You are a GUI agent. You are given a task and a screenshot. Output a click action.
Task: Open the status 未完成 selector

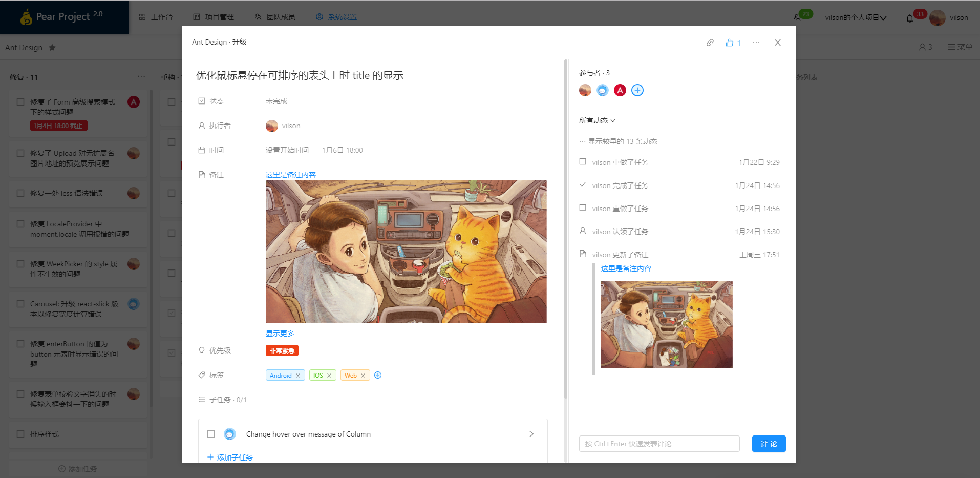276,101
